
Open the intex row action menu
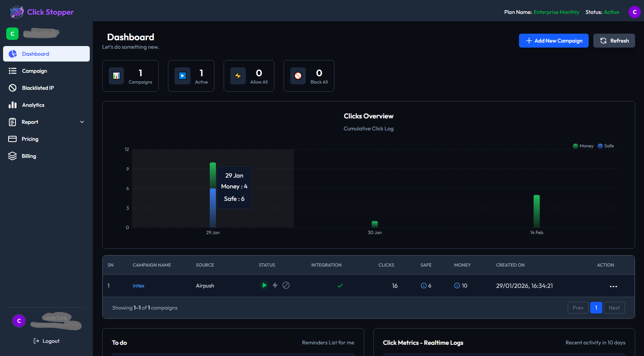[613, 286]
